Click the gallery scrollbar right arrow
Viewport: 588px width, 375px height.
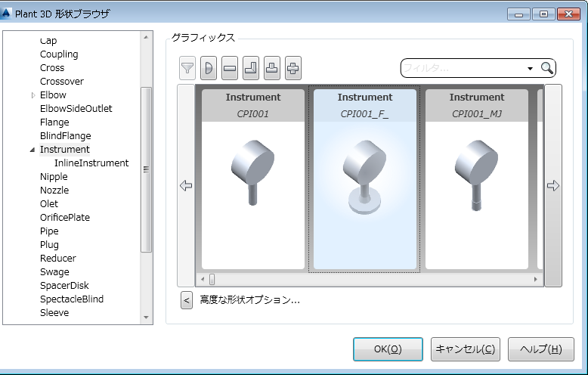pos(536,280)
